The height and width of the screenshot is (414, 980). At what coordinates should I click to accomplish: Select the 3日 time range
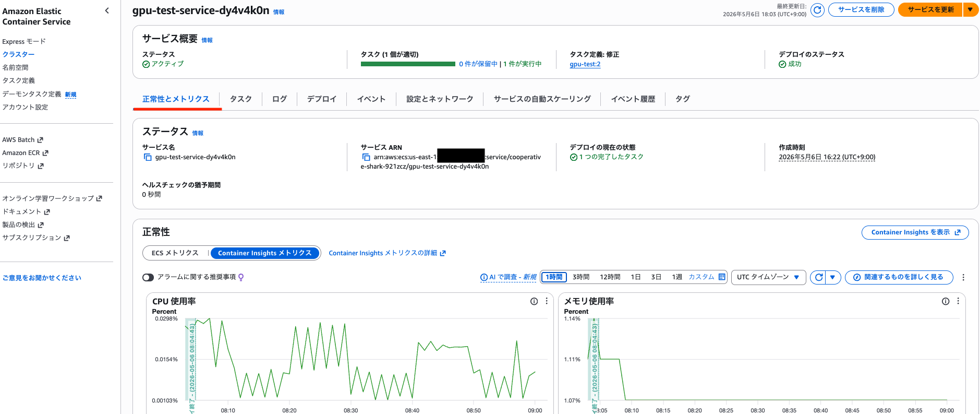[656, 277]
